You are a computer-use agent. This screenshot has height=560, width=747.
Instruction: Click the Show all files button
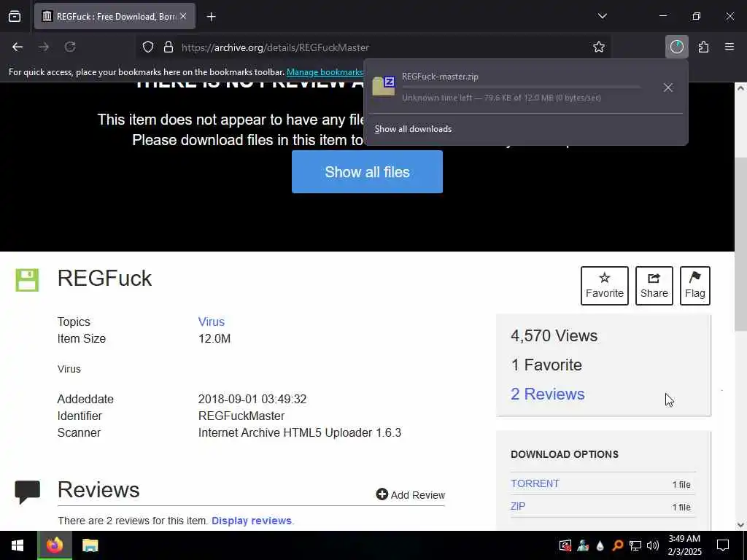click(368, 172)
